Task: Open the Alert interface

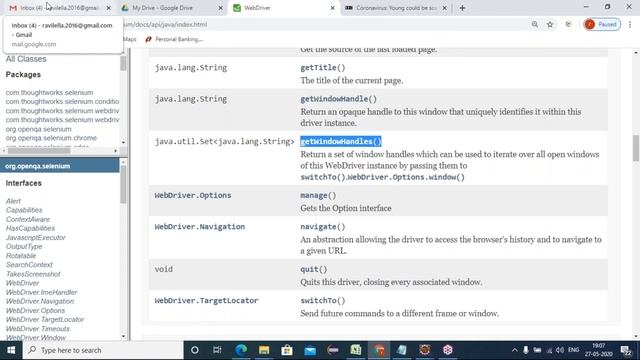Action: (x=13, y=201)
